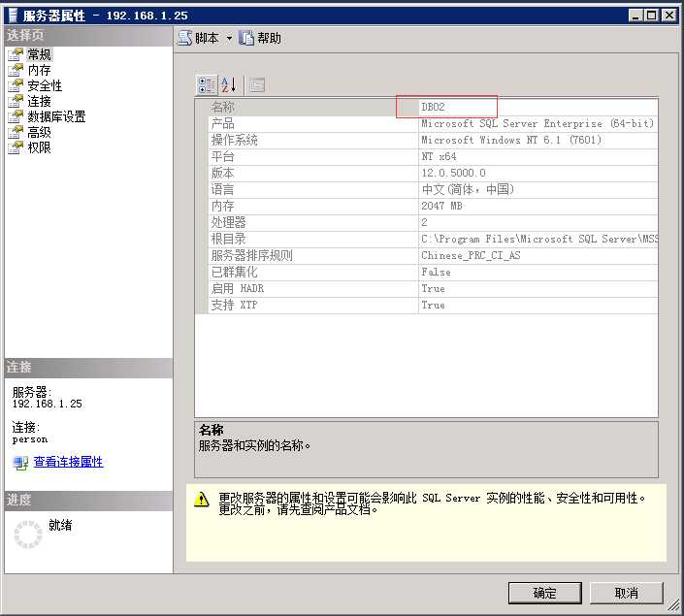Click the alphabetical sort icon

pos(229,84)
